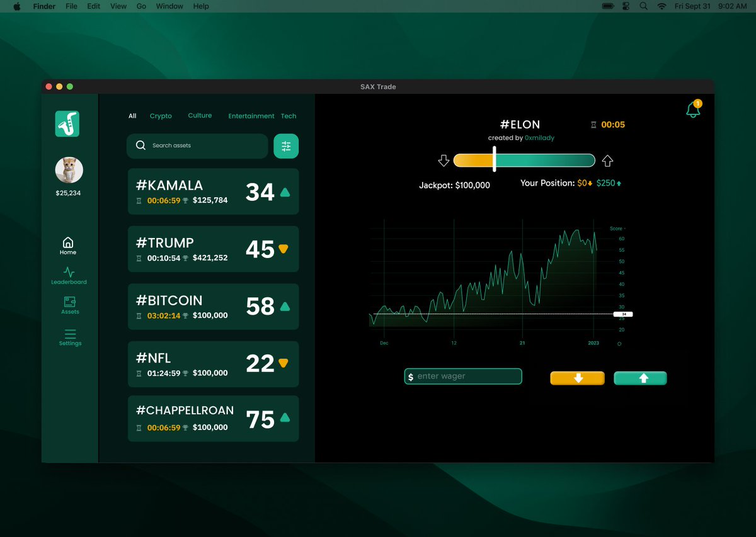The image size is (756, 537).
Task: Open the View menu
Action: [118, 6]
